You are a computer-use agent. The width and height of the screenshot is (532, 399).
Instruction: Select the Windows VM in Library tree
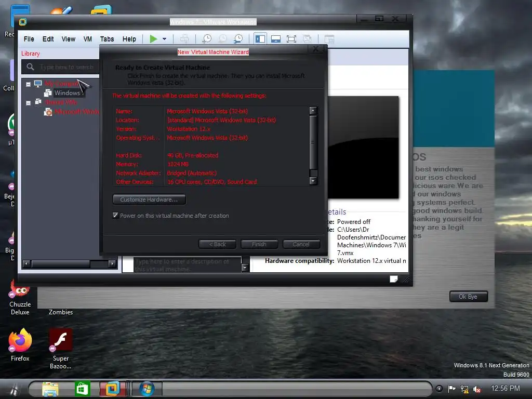point(67,92)
